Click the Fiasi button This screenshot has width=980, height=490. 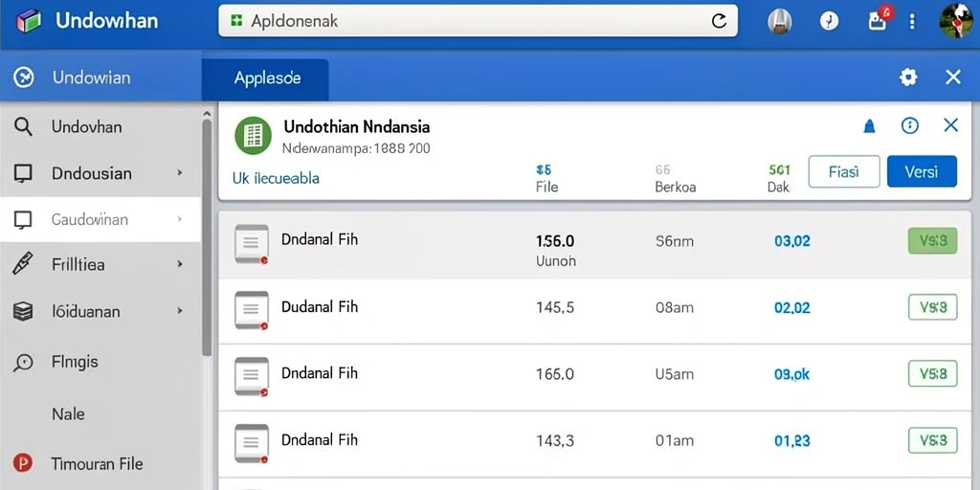click(x=844, y=172)
